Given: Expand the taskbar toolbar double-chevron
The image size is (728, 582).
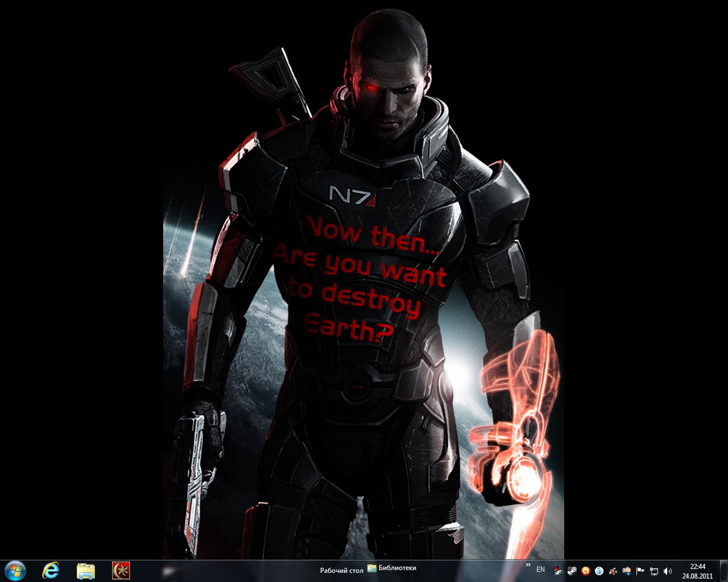Looking at the screenshot, I should (x=528, y=566).
